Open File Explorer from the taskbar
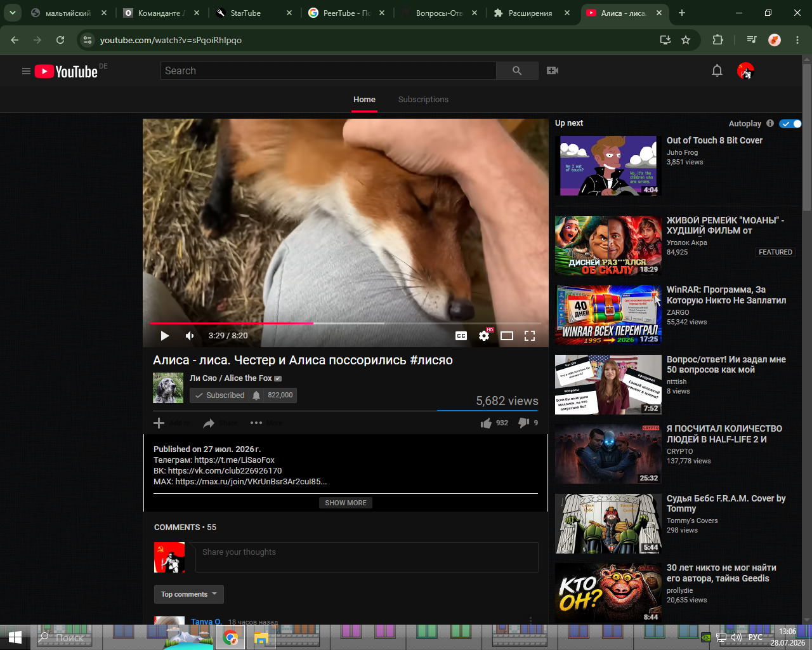This screenshot has width=812, height=650. (x=261, y=638)
